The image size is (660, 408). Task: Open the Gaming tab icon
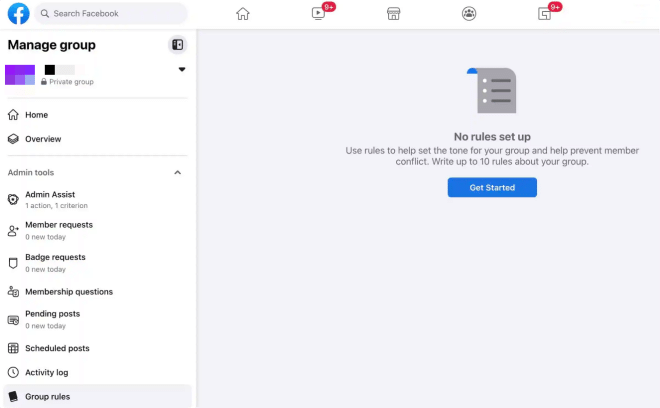(544, 14)
